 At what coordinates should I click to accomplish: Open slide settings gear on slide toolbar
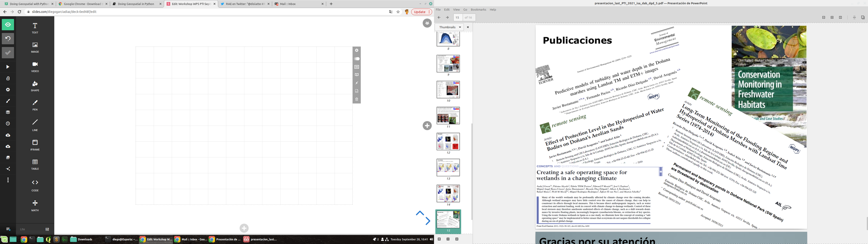(x=357, y=50)
